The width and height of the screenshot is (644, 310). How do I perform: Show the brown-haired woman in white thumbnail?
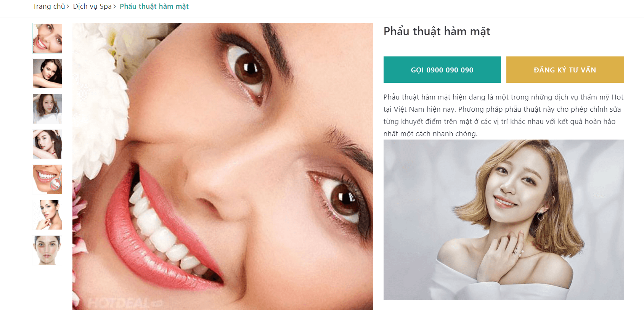click(47, 109)
